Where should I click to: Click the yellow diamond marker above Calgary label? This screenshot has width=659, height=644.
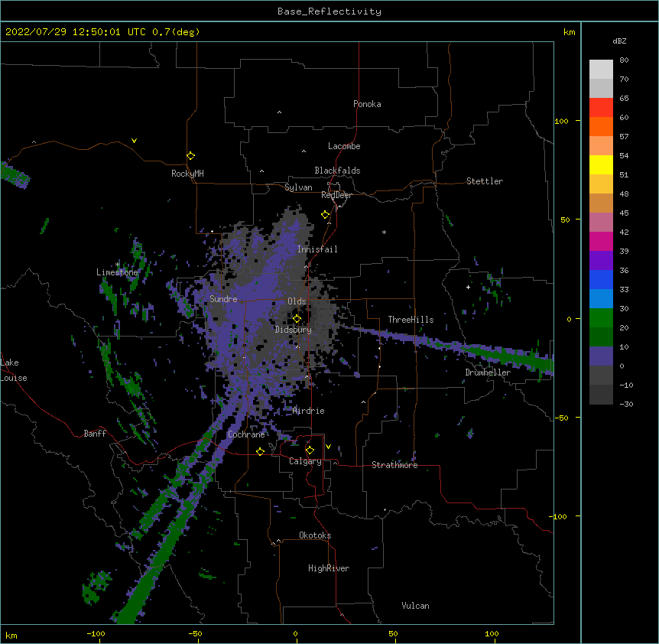click(x=310, y=450)
